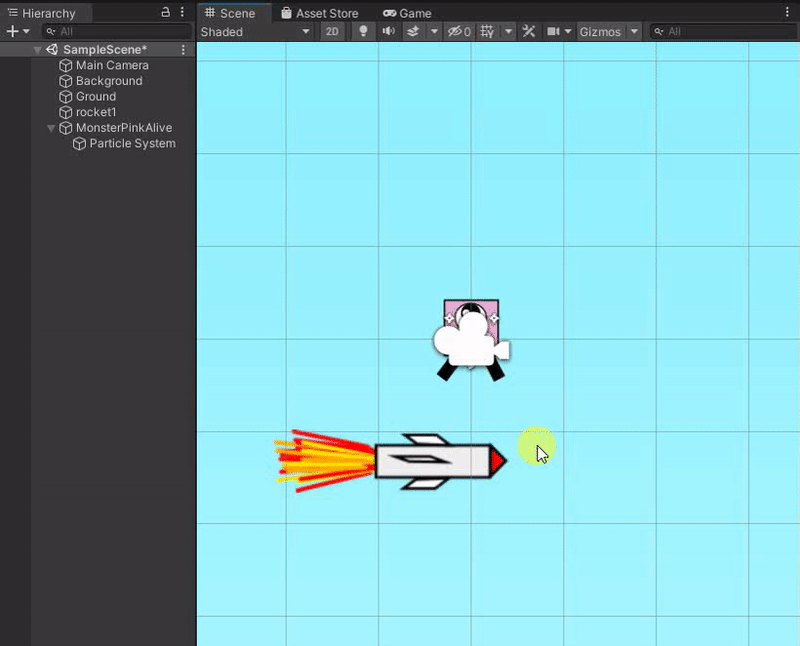Switch to the Game tab
The height and width of the screenshot is (646, 800).
click(408, 13)
